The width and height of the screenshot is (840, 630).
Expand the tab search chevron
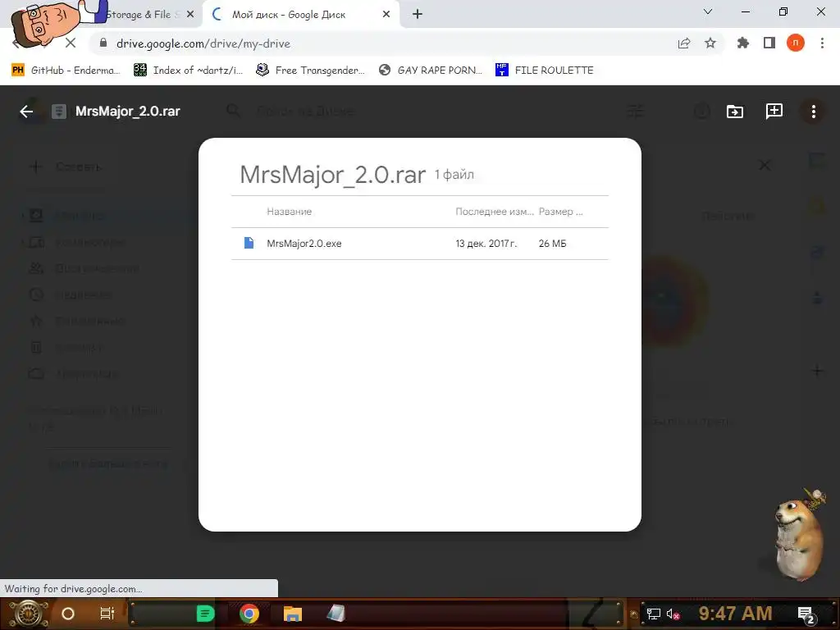(x=708, y=11)
